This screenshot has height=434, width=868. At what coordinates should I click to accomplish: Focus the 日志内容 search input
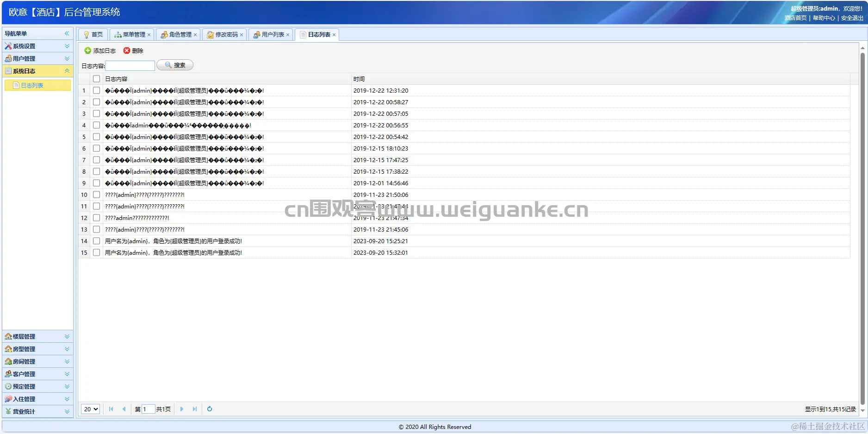[x=130, y=66]
